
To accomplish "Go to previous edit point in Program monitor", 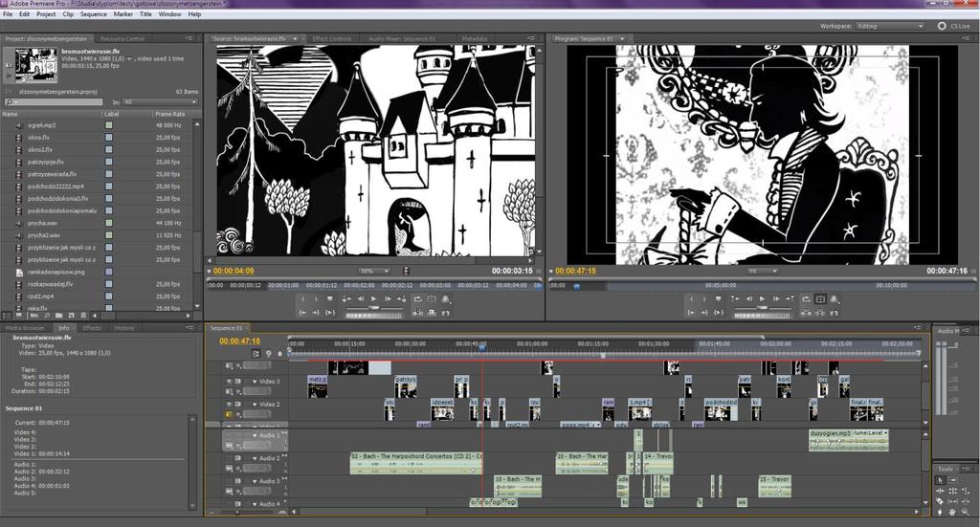I will click(x=734, y=299).
